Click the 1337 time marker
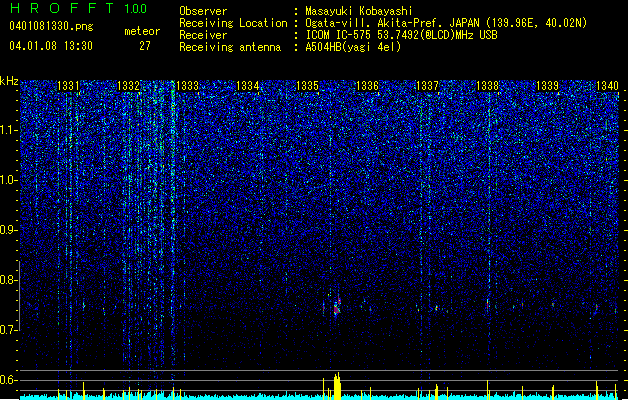This screenshot has height=400, width=629. click(x=428, y=86)
